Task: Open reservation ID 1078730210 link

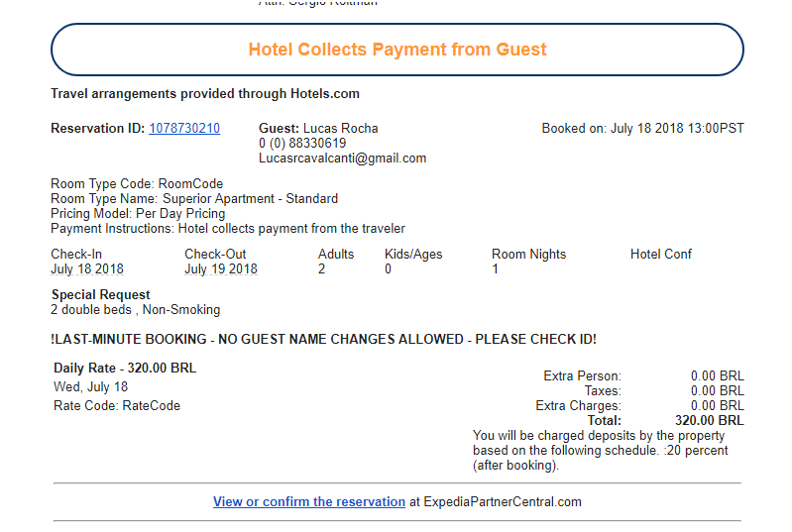Action: 184,129
